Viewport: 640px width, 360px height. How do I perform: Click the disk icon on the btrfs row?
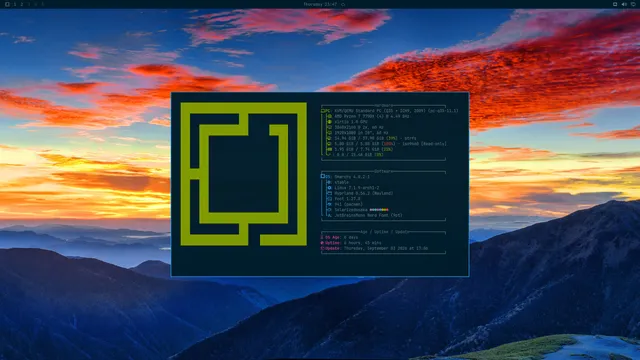pos(330,138)
